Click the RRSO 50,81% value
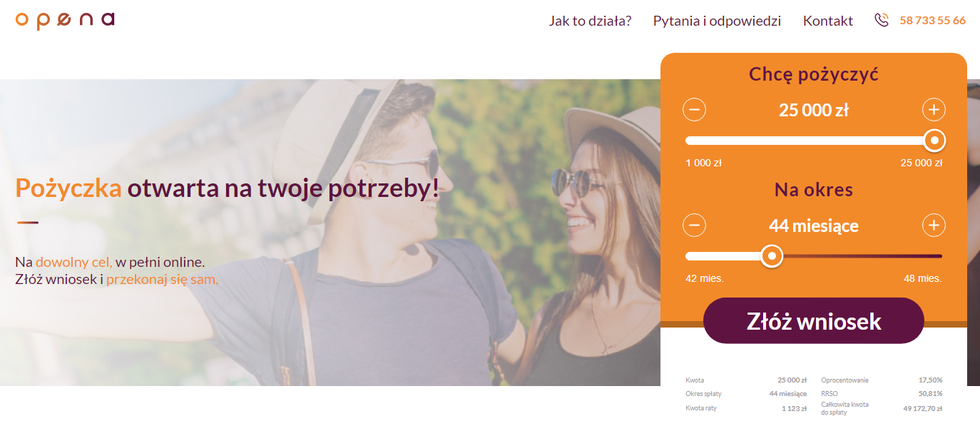Image resolution: width=980 pixels, height=446 pixels. [930, 394]
